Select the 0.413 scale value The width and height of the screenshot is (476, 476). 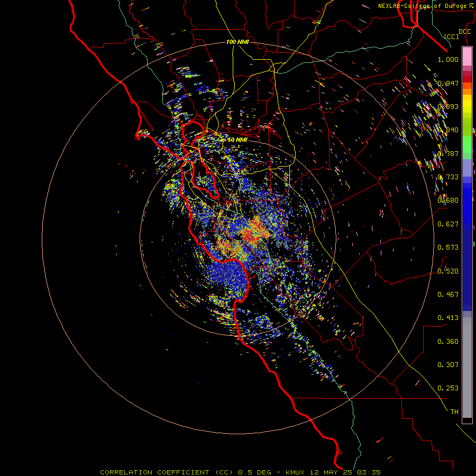click(x=448, y=317)
